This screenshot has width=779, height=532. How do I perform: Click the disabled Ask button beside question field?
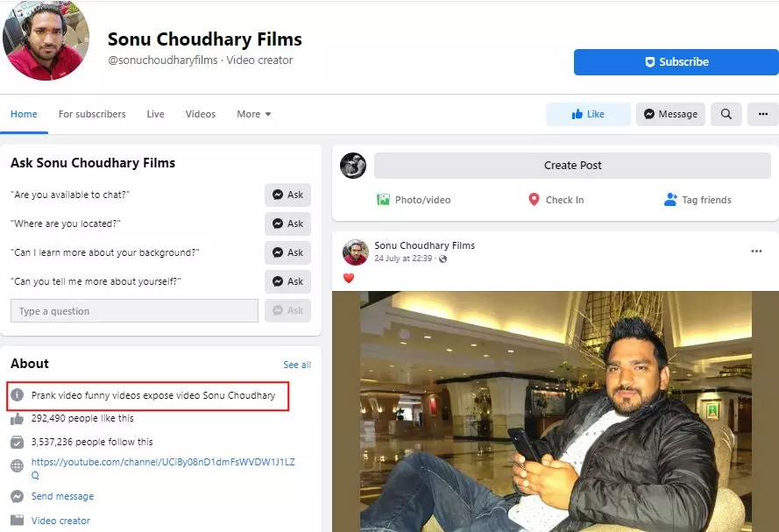pyautogui.click(x=287, y=310)
